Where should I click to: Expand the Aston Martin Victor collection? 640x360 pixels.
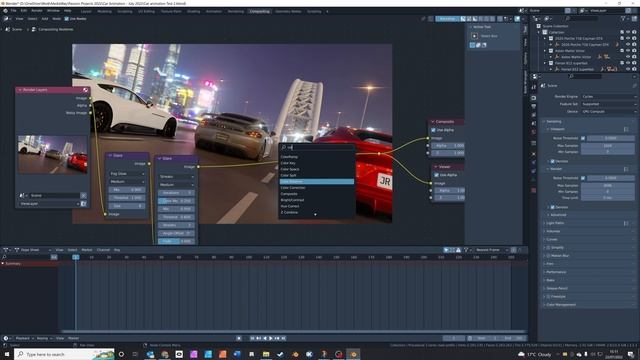click(x=545, y=51)
